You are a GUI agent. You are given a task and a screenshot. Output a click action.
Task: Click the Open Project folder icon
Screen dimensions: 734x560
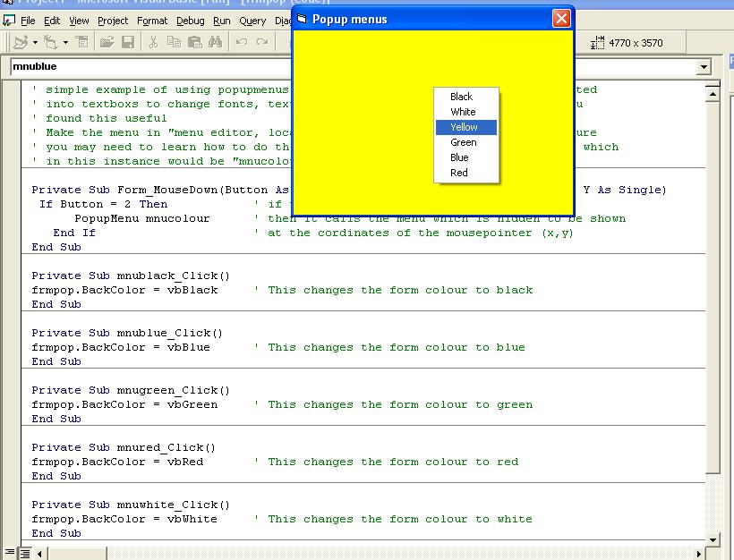pos(107,42)
